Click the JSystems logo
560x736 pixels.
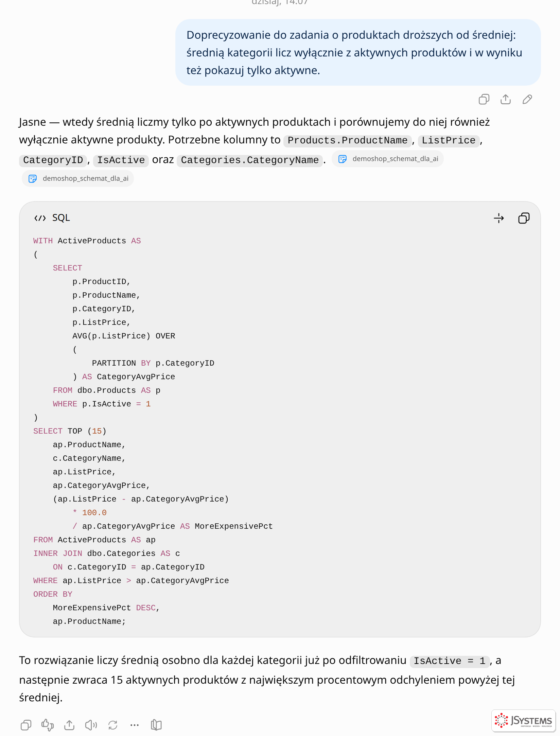[x=523, y=721]
